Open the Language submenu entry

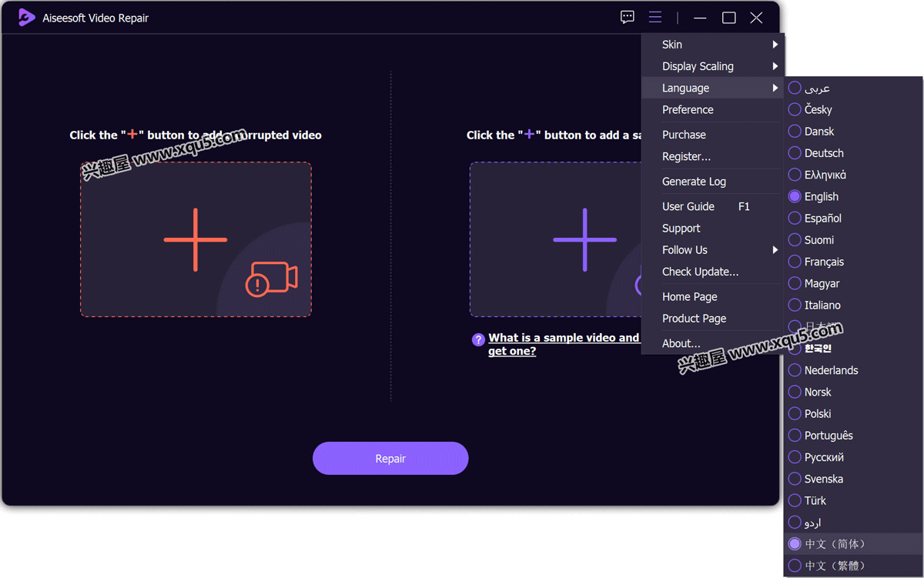712,88
